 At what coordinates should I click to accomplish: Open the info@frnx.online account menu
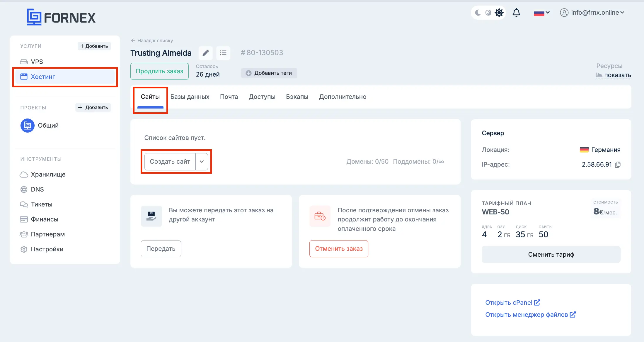[592, 13]
